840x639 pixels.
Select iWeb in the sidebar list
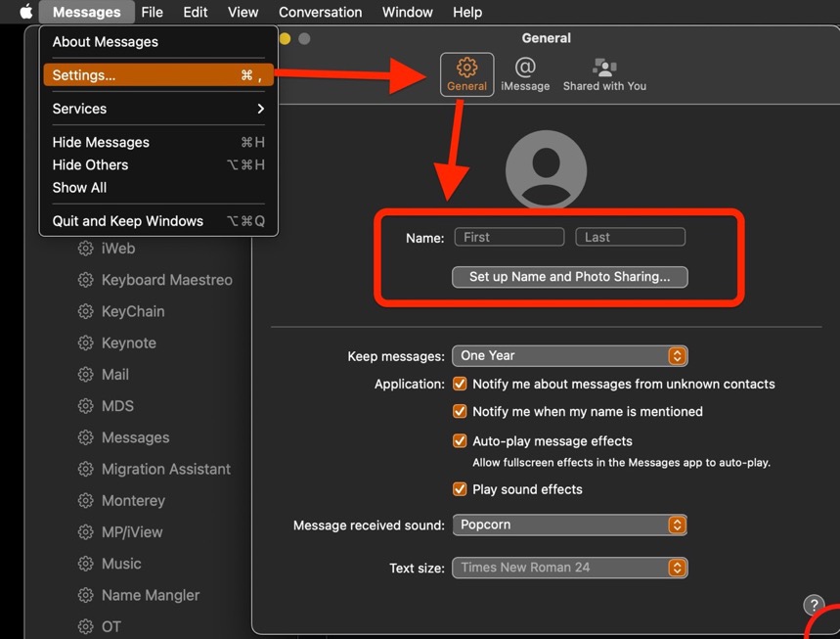tap(118, 249)
